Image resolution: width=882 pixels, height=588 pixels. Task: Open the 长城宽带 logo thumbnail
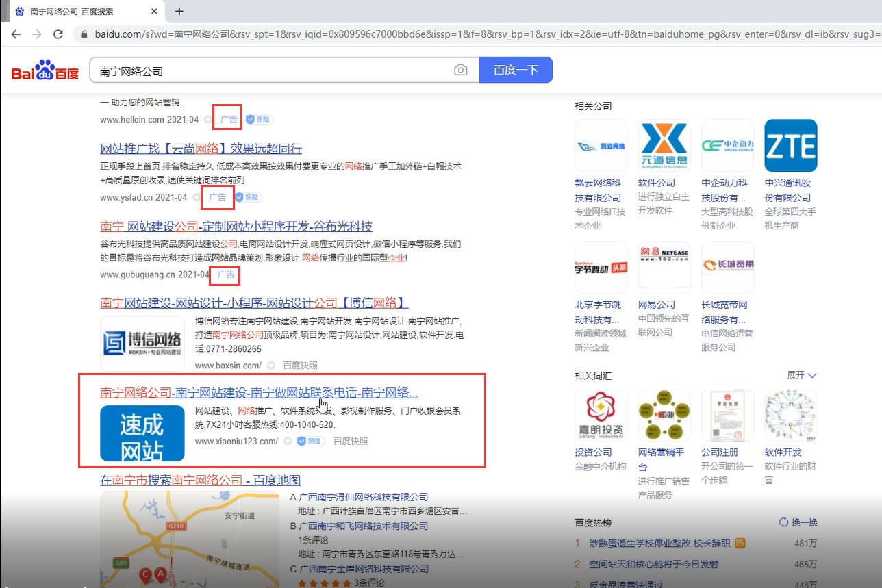click(x=727, y=268)
